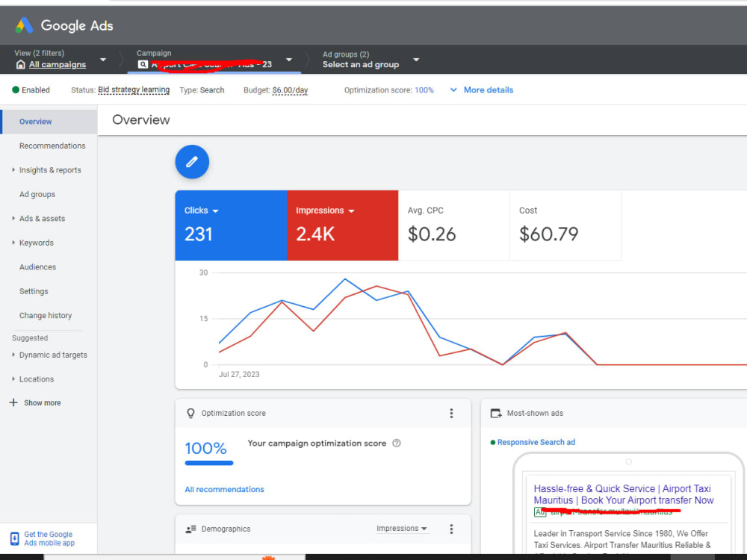Click Get the Google Ads mobile app link

pyautogui.click(x=49, y=538)
